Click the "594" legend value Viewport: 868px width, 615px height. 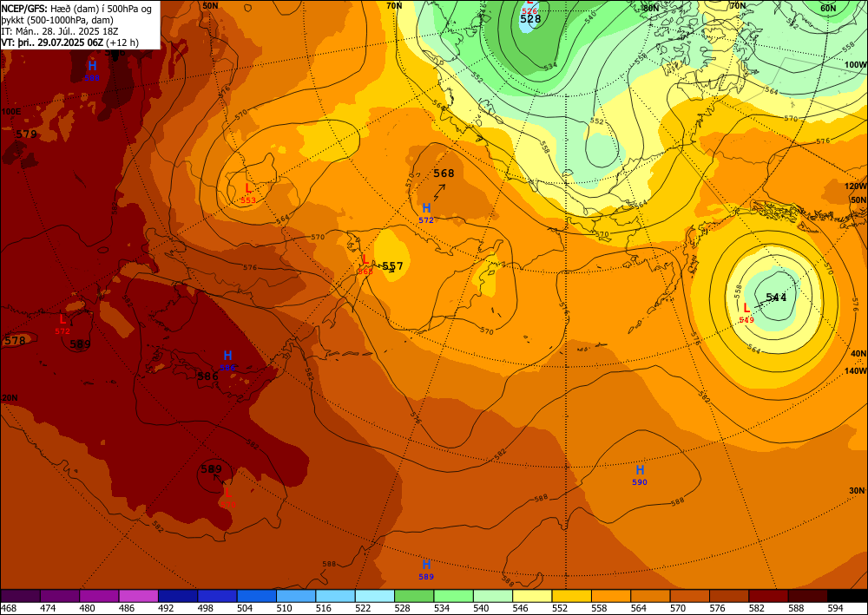click(835, 608)
